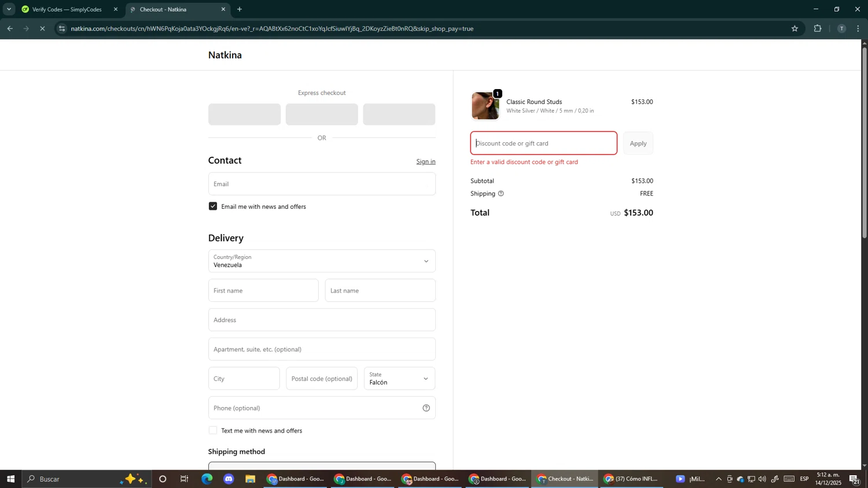Focus the City field

pyautogui.click(x=244, y=379)
